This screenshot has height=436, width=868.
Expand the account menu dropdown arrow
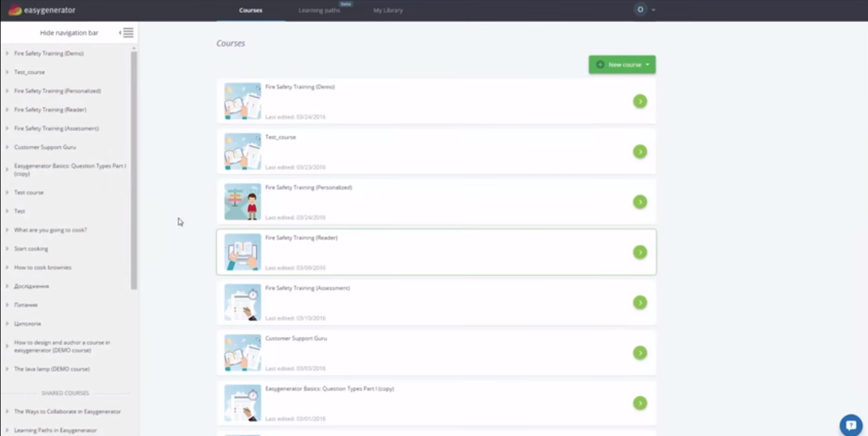653,10
